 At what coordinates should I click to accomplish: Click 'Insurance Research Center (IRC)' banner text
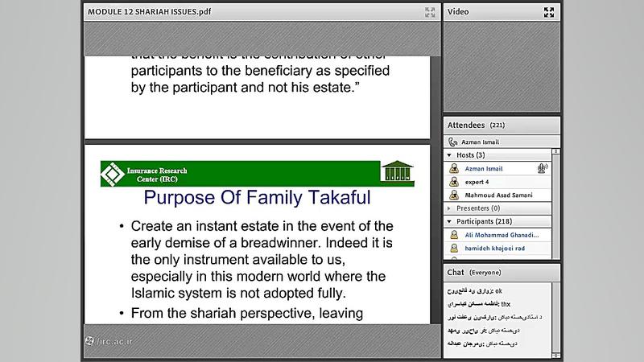point(157,175)
